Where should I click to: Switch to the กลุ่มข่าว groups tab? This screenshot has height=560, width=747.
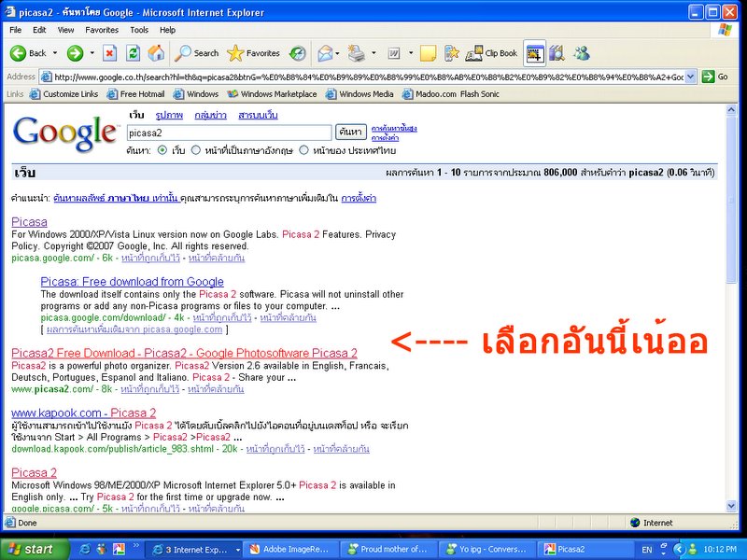211,115
